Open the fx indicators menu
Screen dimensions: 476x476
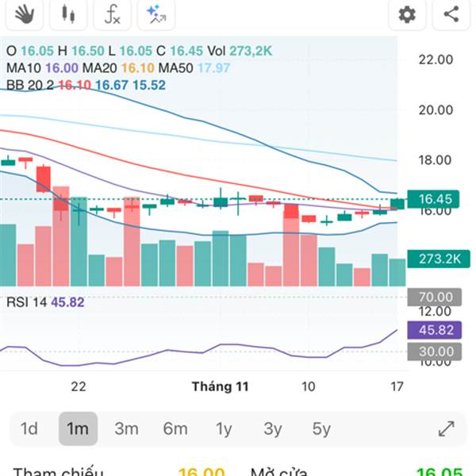coord(112,13)
